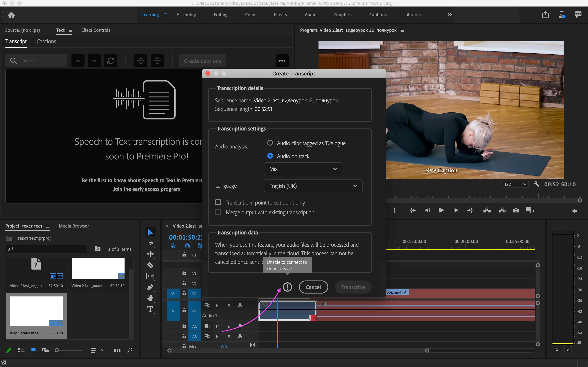The image size is (588, 367).
Task: Open the audio track Mix dropdown
Action: pos(303,169)
